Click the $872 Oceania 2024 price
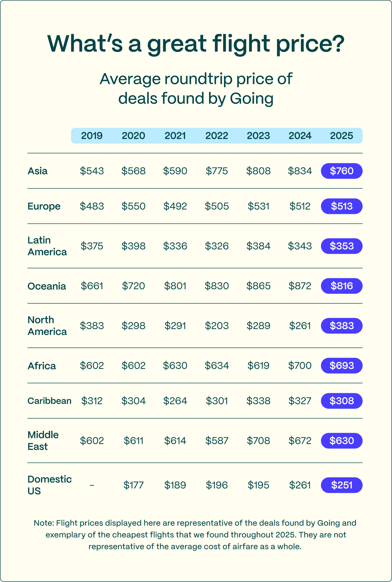This screenshot has width=392, height=582. (x=300, y=286)
